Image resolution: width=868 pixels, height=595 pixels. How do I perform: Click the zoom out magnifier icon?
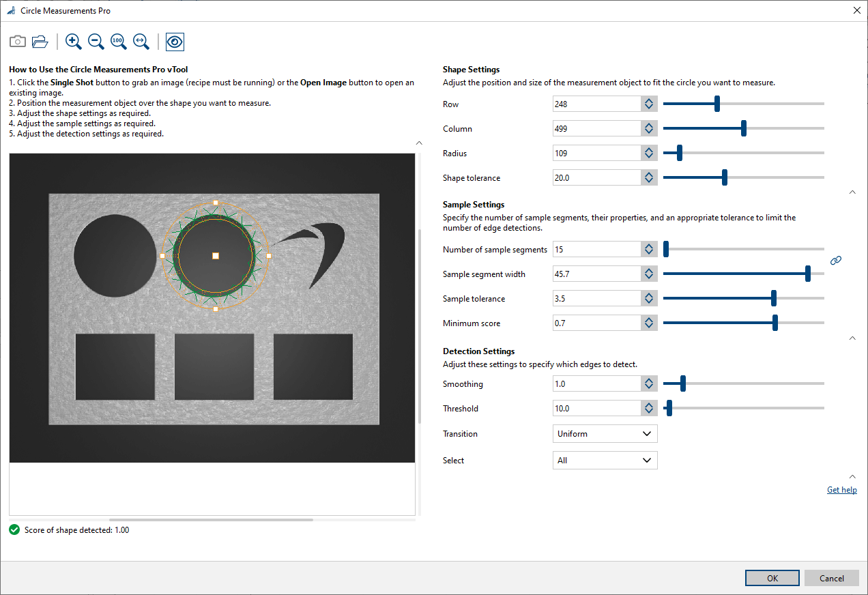click(x=96, y=42)
